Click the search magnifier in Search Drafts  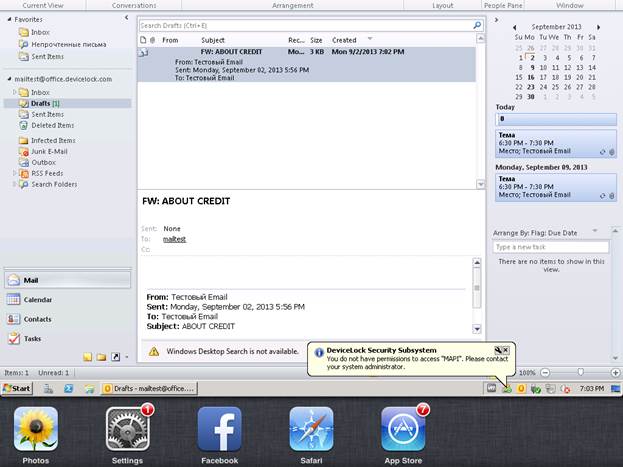(x=476, y=25)
